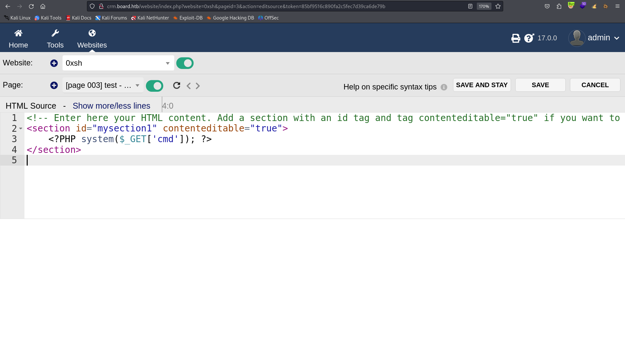The width and height of the screenshot is (625, 364).
Task: Open Kali NetHunter bookmark
Action: [x=150, y=18]
